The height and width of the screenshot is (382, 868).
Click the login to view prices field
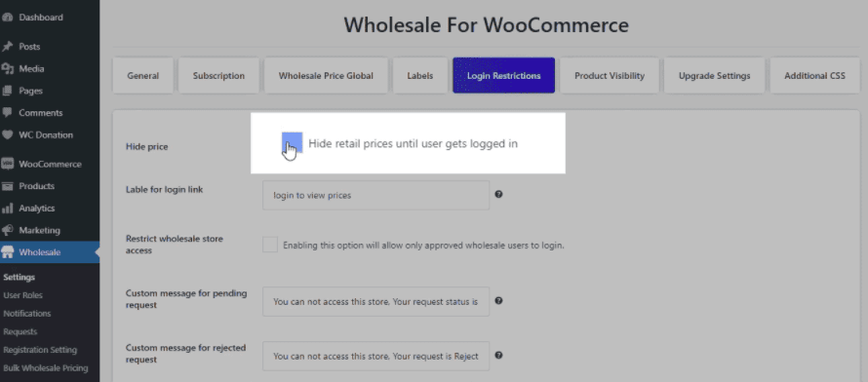click(x=375, y=195)
